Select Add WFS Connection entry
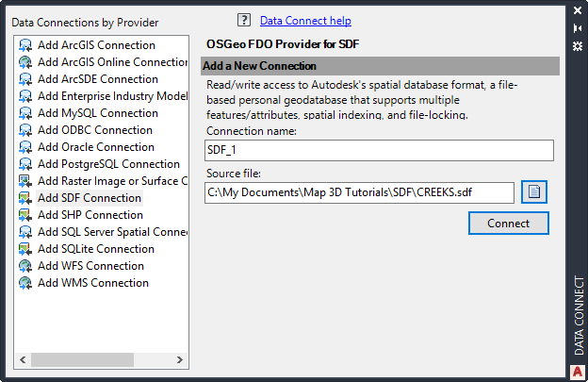588x382 pixels. point(90,266)
